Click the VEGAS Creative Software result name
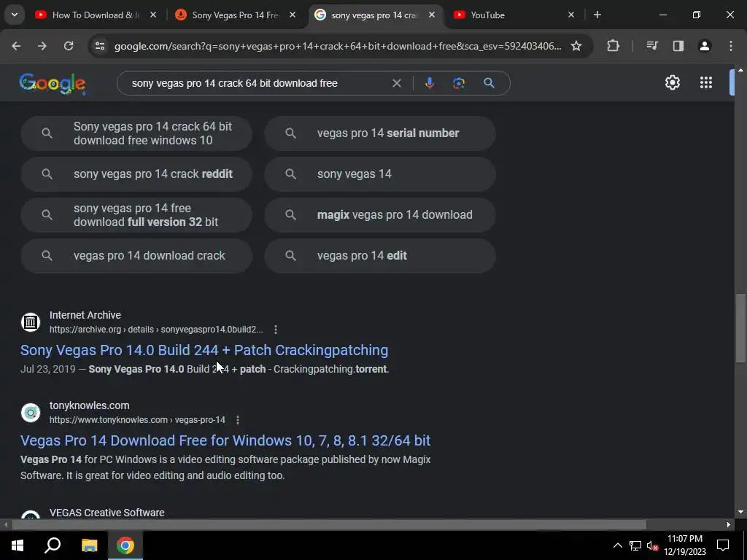The image size is (747, 560). coord(107,513)
